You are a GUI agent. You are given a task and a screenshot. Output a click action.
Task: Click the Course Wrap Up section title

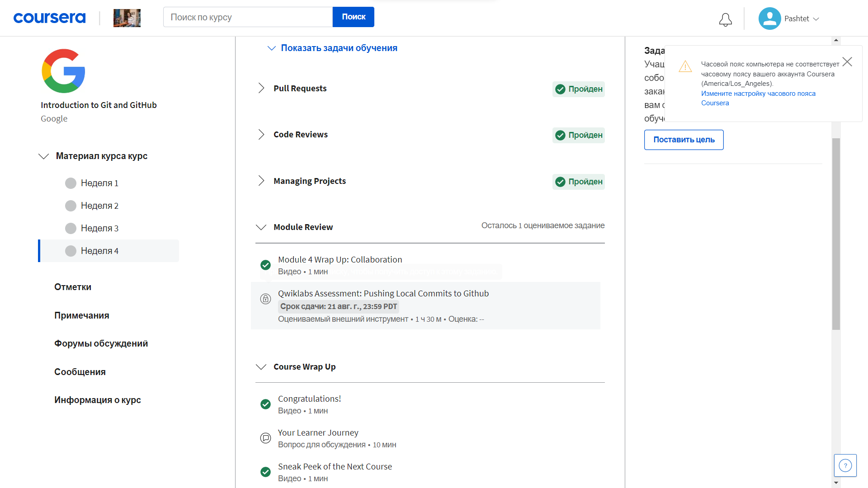tap(304, 367)
